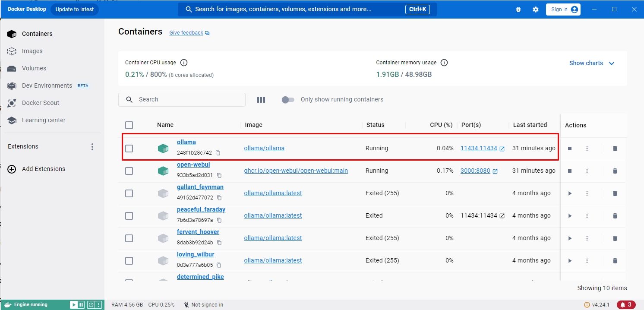Click the Sign in button

click(563, 9)
